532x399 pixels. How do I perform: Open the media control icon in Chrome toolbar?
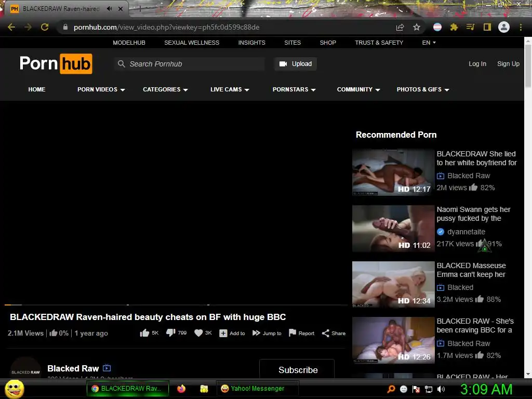pyautogui.click(x=470, y=27)
